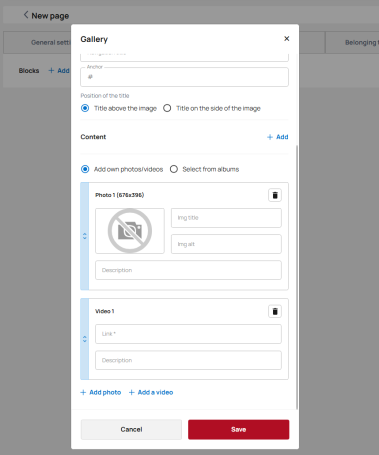
Task: Delete Video 1 with trash icon
Action: click(x=275, y=311)
